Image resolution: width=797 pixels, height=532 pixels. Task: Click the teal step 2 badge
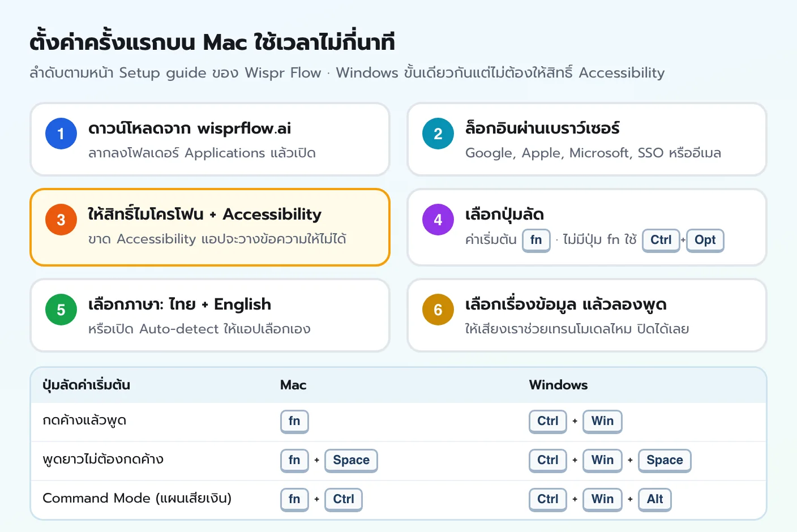[438, 134]
